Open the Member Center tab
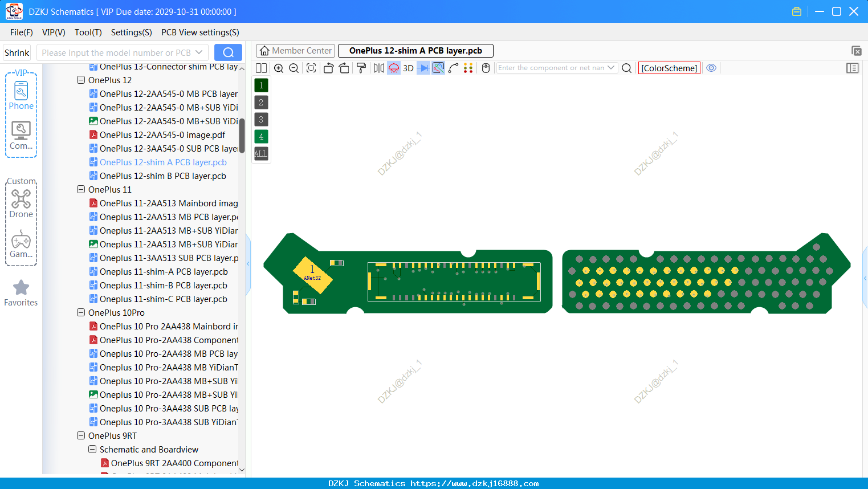 tap(295, 51)
